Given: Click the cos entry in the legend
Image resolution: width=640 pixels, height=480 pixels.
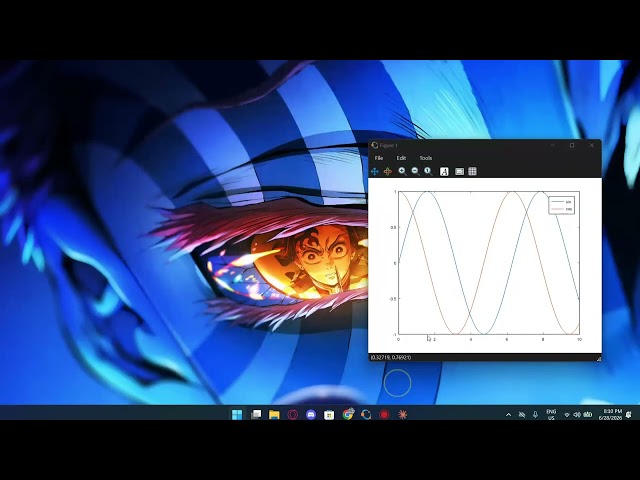Looking at the screenshot, I should tap(562, 209).
